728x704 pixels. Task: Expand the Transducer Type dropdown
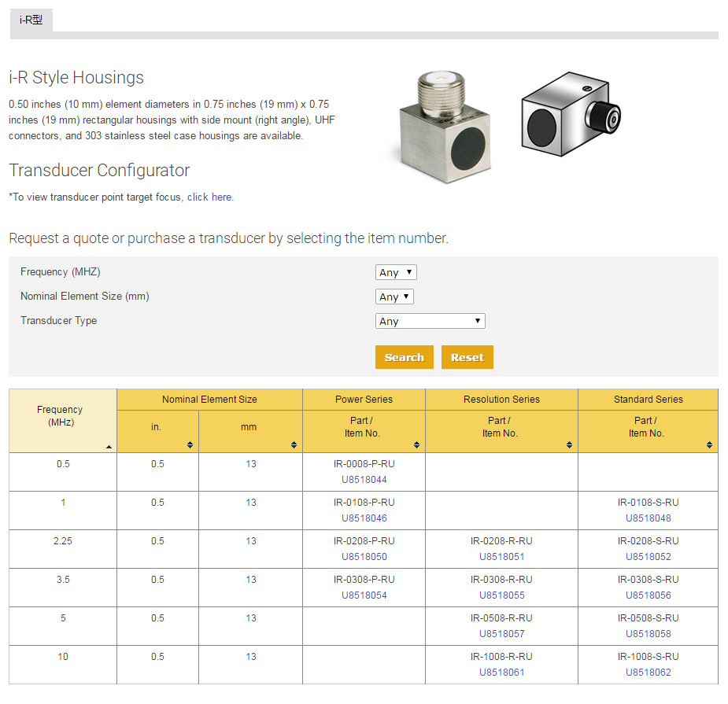click(x=430, y=321)
